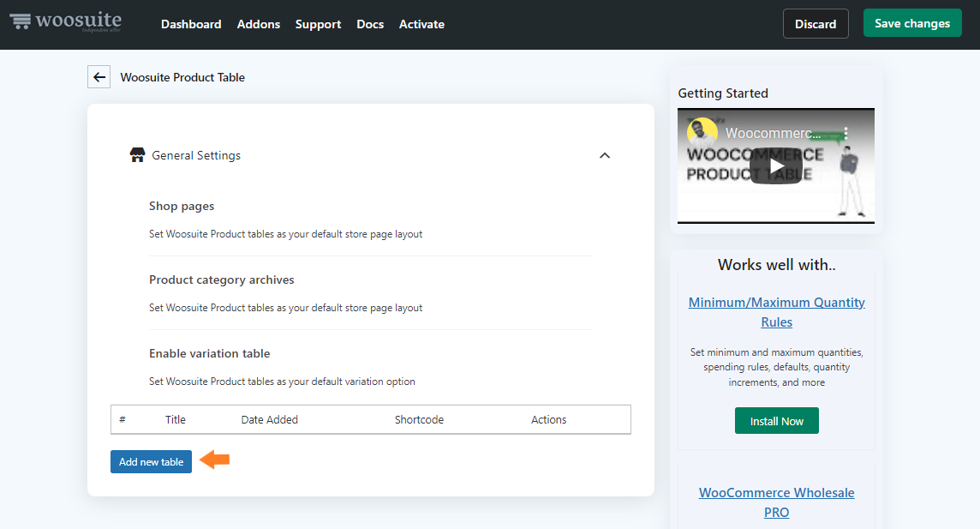This screenshot has height=529, width=980.
Task: Click the Works well with.. heading
Action: click(777, 264)
